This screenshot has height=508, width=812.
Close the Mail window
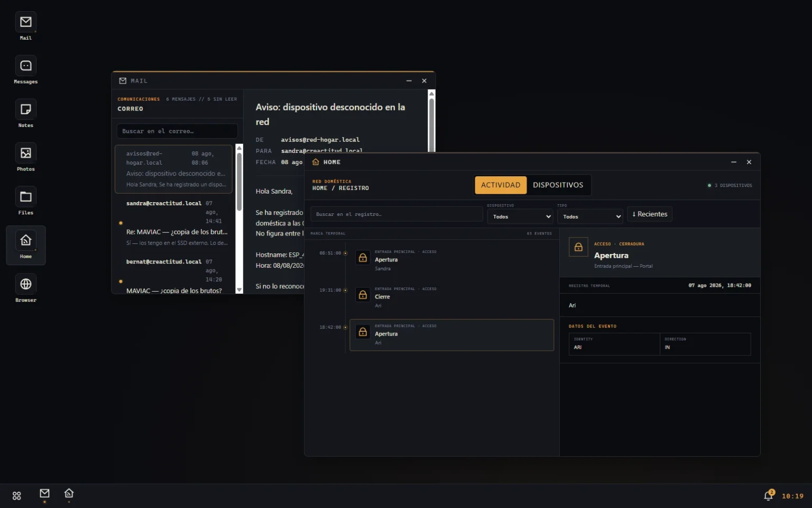pos(424,81)
